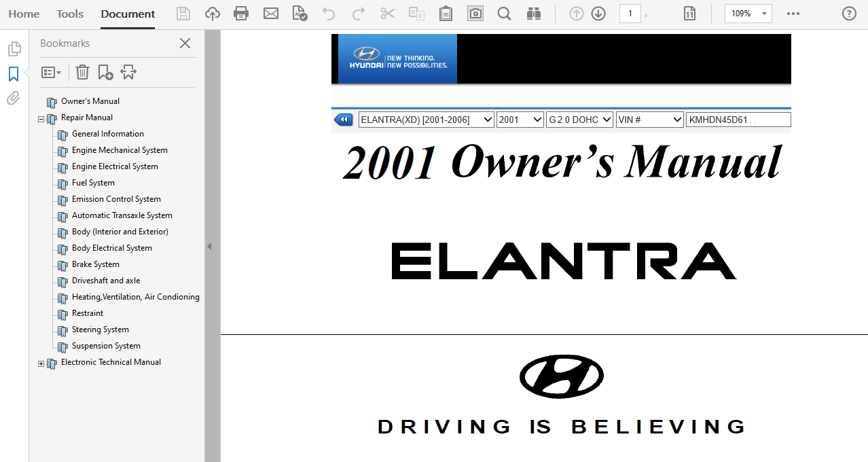Open the 109% zoom level dropdown
Image resolution: width=868 pixels, height=462 pixels.
click(x=748, y=14)
